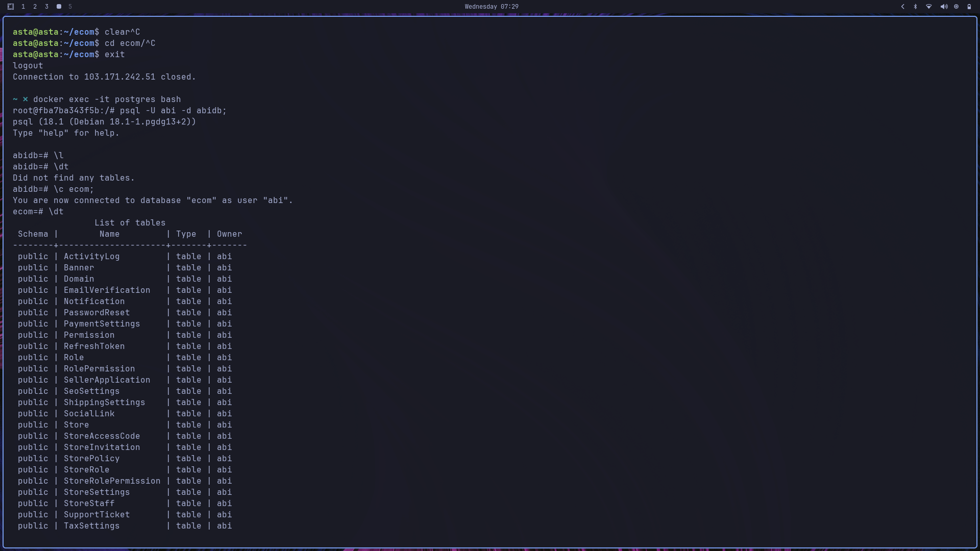980x551 pixels.
Task: Select the window layout icon at top left
Action: click(x=10, y=6)
